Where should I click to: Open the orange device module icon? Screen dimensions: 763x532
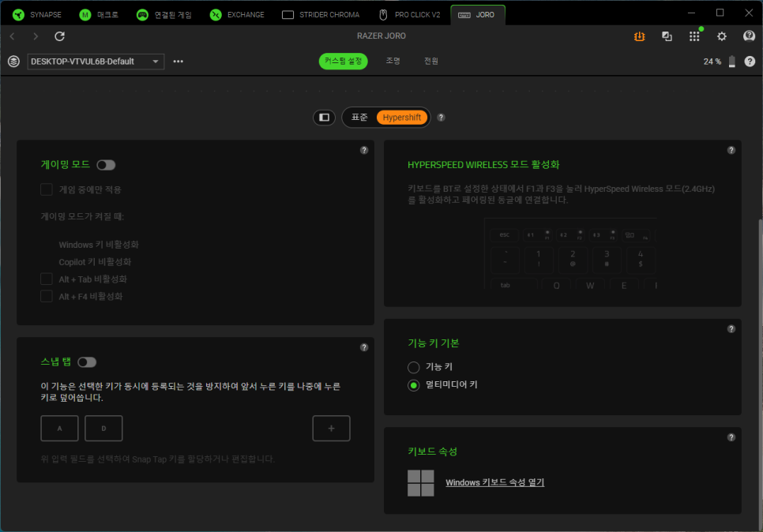641,36
